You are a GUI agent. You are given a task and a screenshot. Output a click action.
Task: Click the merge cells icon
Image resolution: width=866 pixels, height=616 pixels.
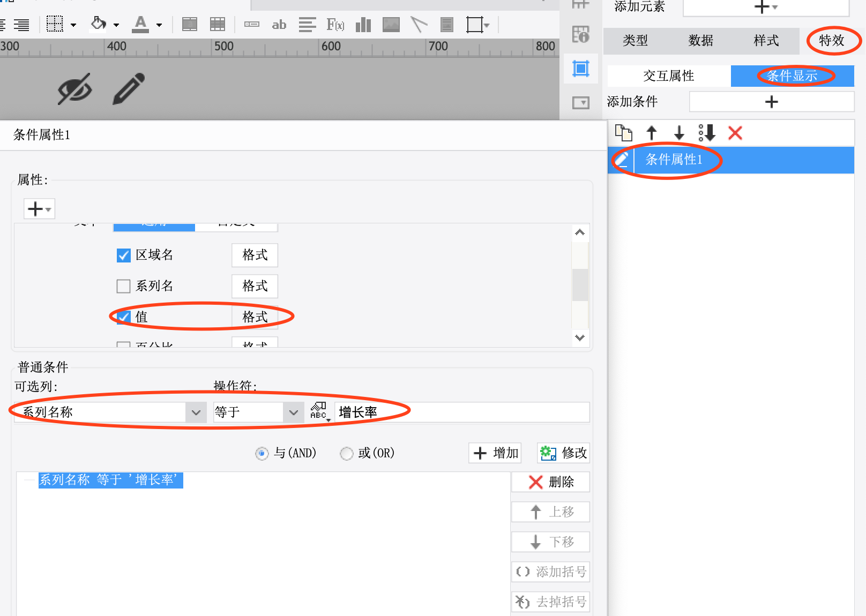(190, 24)
